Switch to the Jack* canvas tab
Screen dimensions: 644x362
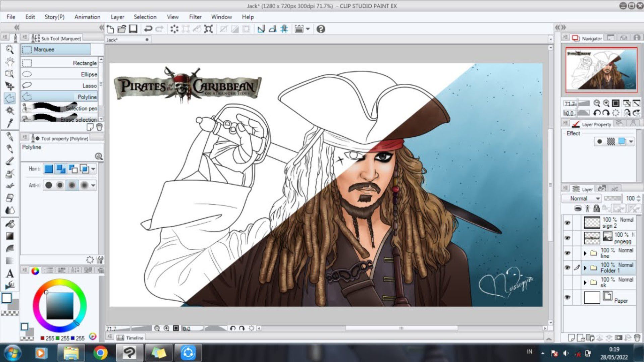click(x=127, y=40)
